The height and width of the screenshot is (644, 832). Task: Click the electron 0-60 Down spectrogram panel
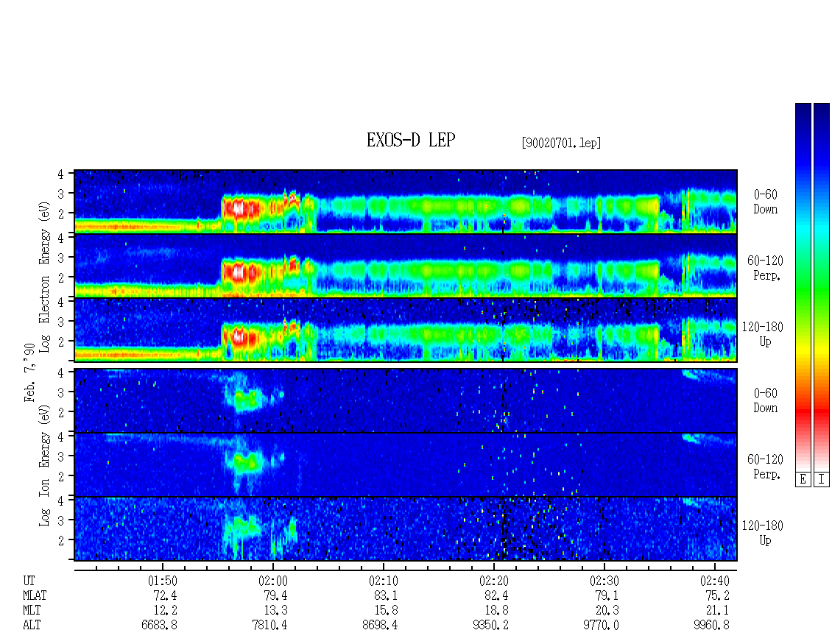tap(406, 202)
